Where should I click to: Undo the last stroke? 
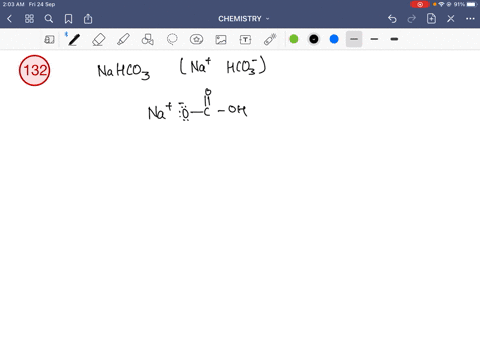(392, 19)
